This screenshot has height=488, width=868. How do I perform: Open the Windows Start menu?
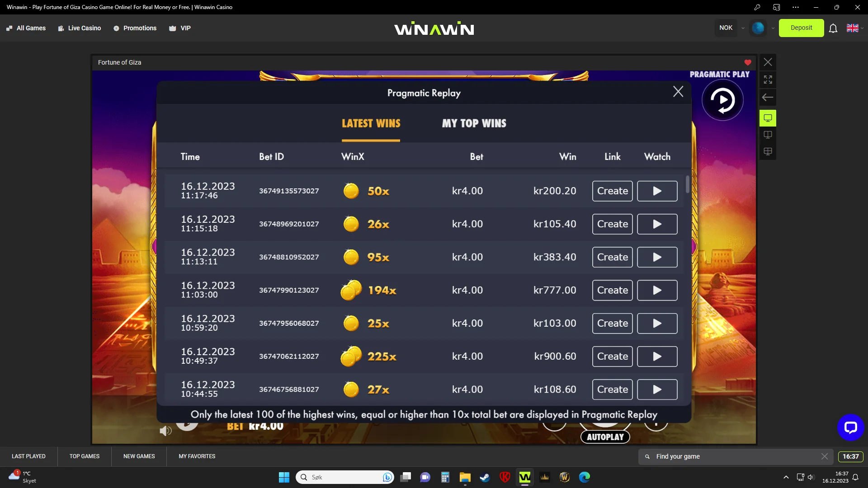pyautogui.click(x=284, y=477)
